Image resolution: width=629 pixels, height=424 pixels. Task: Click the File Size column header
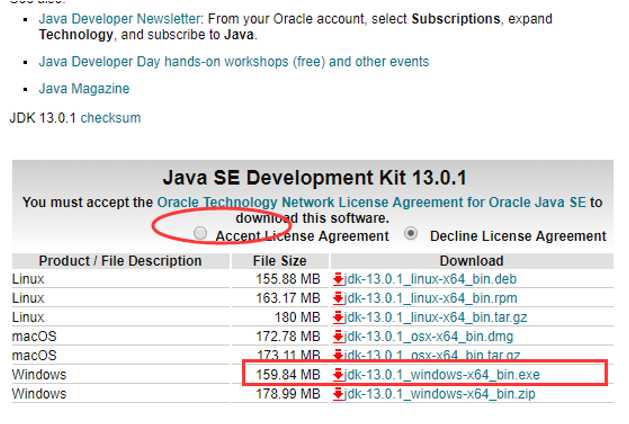point(280,261)
